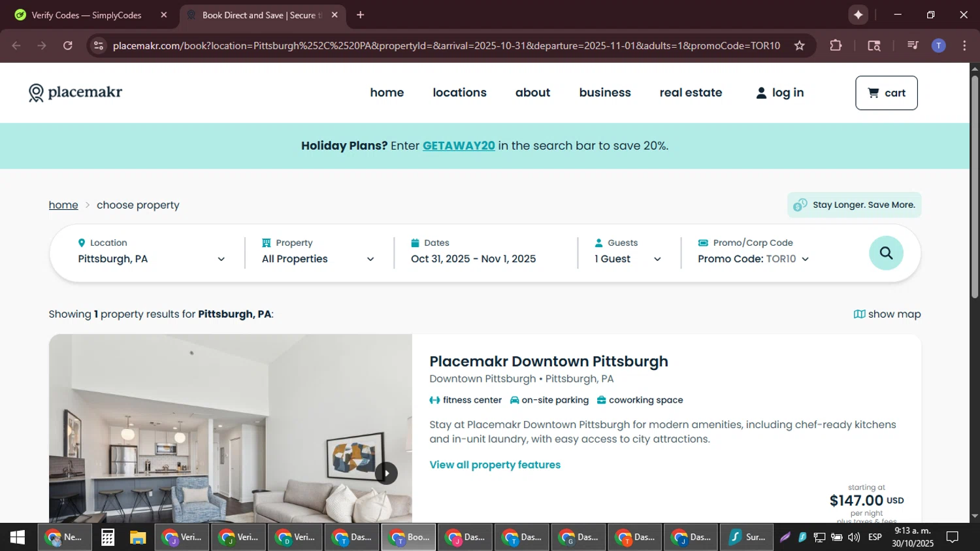Click the ESP language indicator
Image resolution: width=980 pixels, height=551 pixels.
click(875, 537)
